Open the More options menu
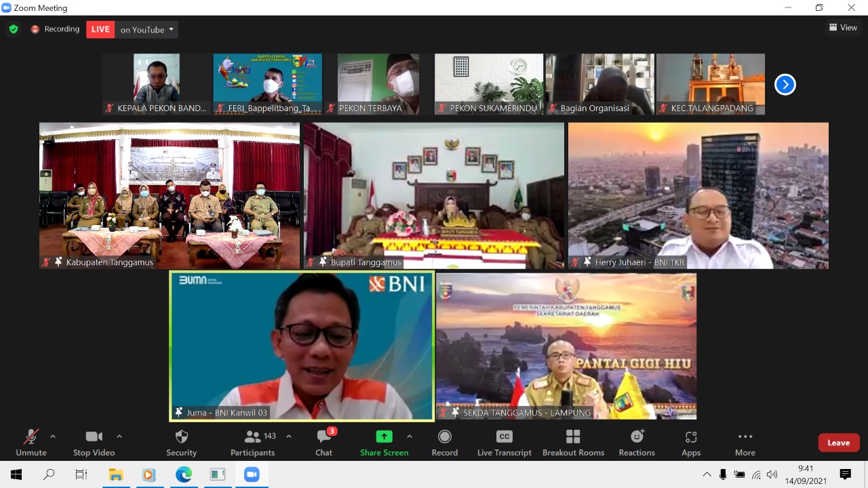 tap(745, 443)
